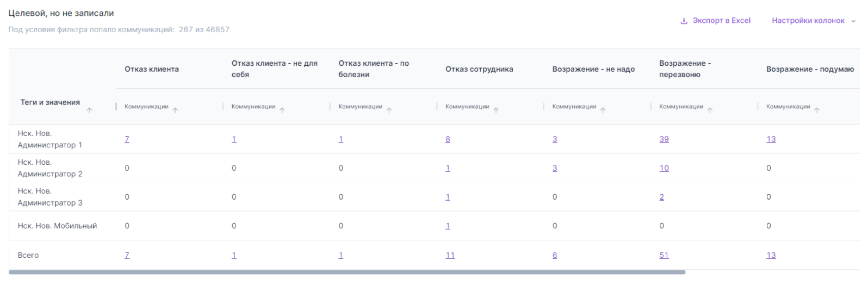This screenshot has width=868, height=284.
Task: Sort Отказ сотрудника communications arrow
Action: pos(496,110)
